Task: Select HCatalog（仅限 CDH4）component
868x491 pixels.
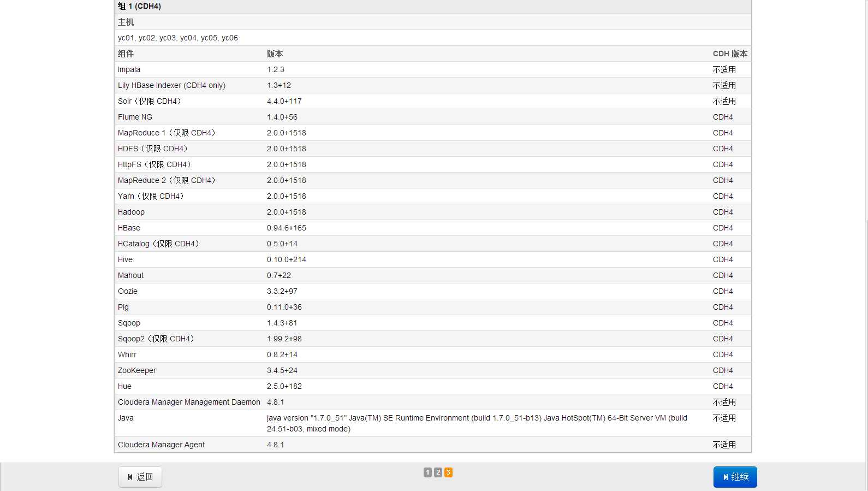Action: click(x=160, y=244)
